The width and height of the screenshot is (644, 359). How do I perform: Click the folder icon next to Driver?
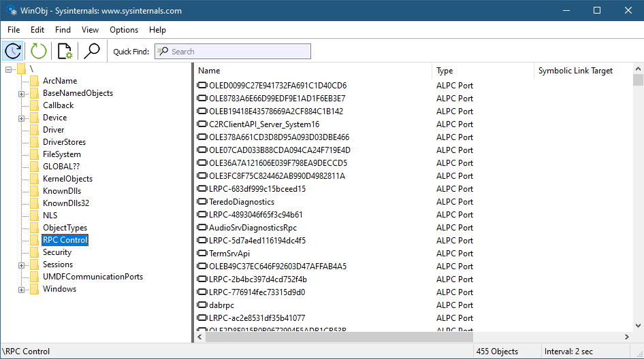[34, 130]
